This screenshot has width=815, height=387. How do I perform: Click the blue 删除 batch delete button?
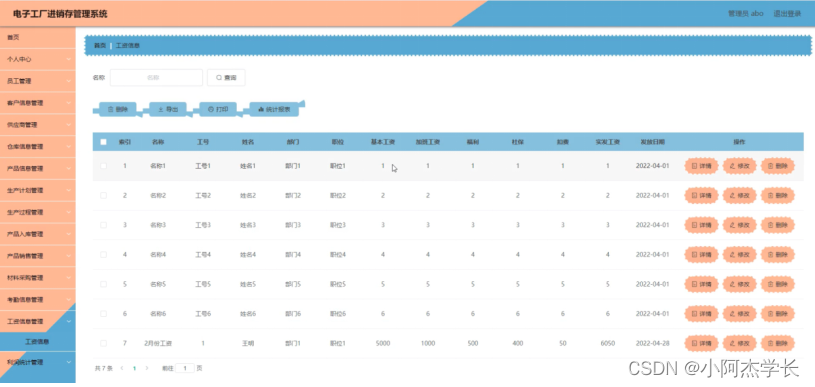(117, 110)
